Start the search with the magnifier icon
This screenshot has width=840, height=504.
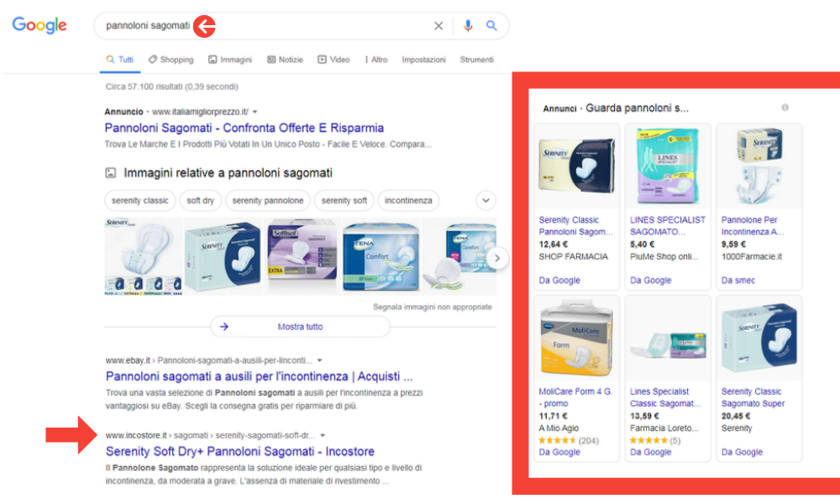pos(492,26)
